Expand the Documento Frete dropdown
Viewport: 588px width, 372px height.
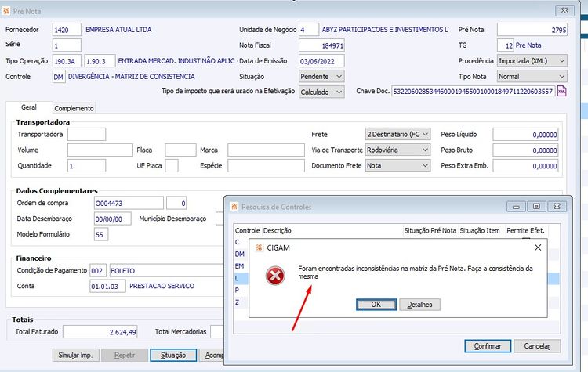pyautogui.click(x=397, y=165)
